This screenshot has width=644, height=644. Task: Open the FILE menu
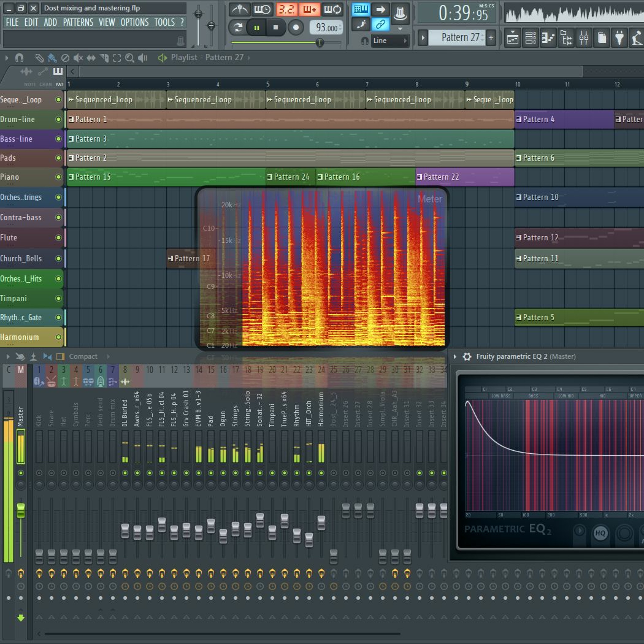(12, 22)
